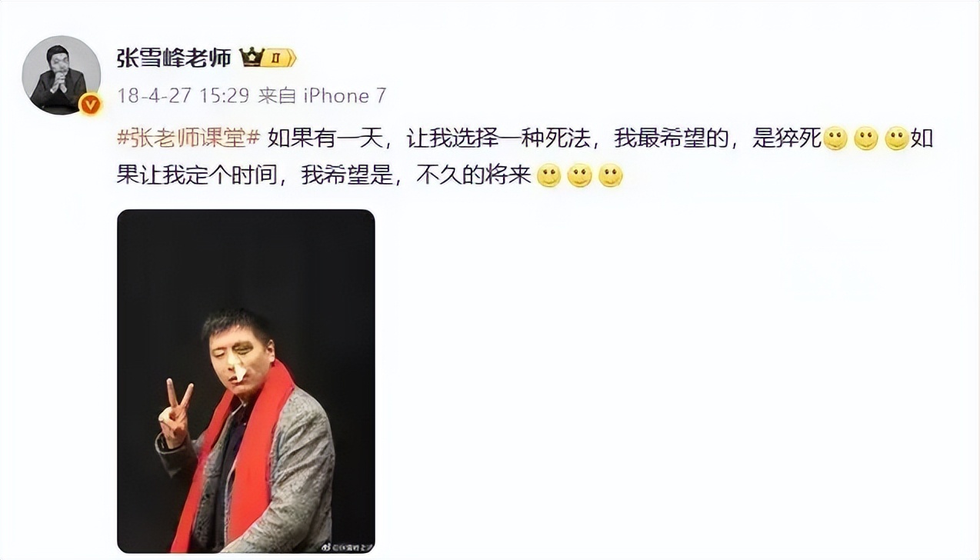Click the middle smiley emoji following 猝死
Screen dimensions: 980x560
[866, 139]
